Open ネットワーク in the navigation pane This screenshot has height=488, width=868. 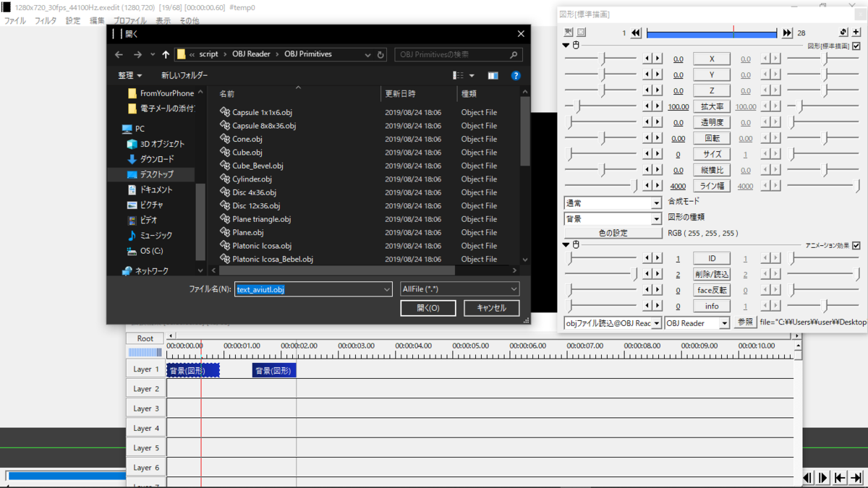145,271
